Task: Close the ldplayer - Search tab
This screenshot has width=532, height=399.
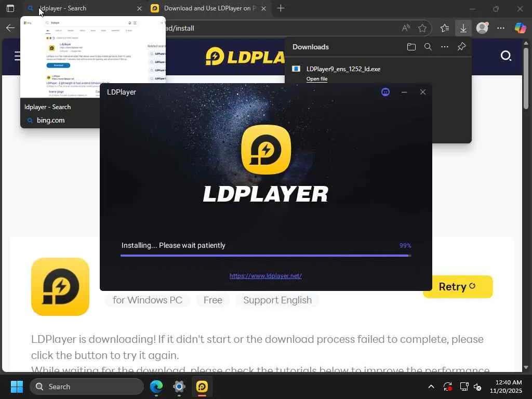Action: tap(139, 8)
